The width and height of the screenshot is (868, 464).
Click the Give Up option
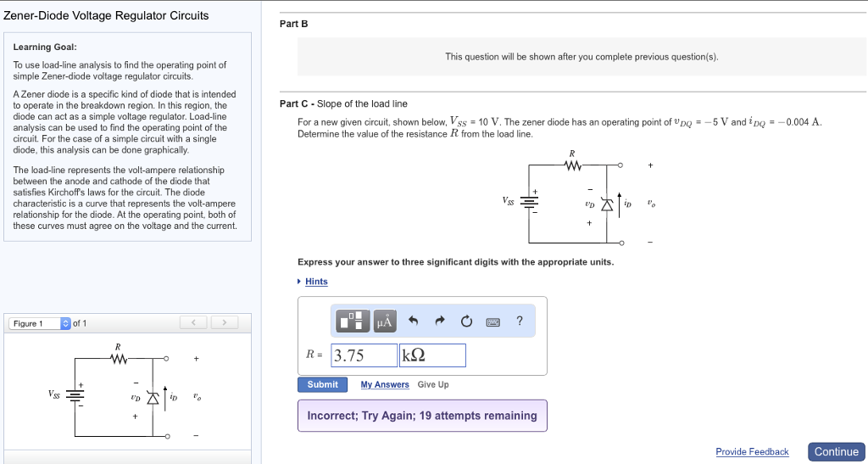pos(433,384)
